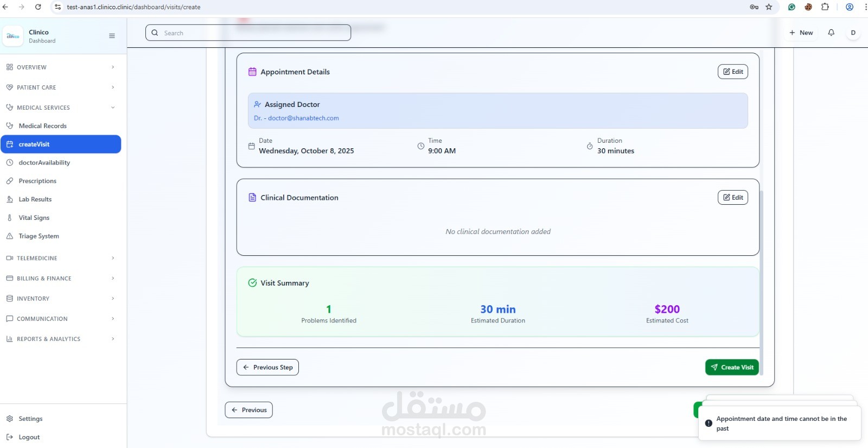The image size is (868, 448).
Task: Click the clock icon next to Time
Action: click(x=421, y=146)
